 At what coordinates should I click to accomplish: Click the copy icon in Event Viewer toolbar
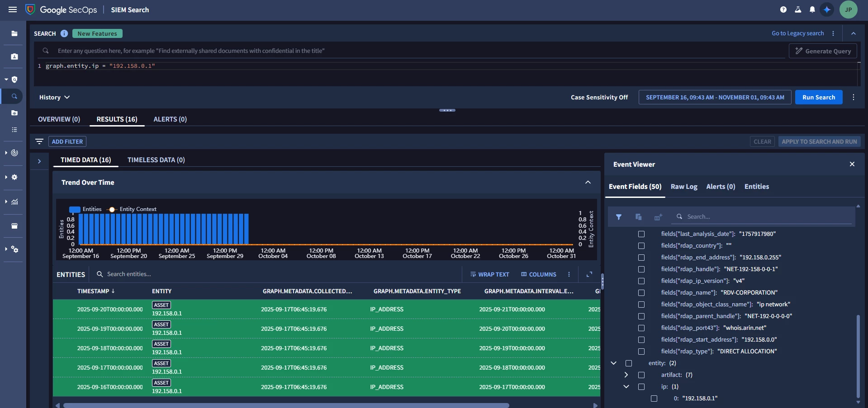639,217
